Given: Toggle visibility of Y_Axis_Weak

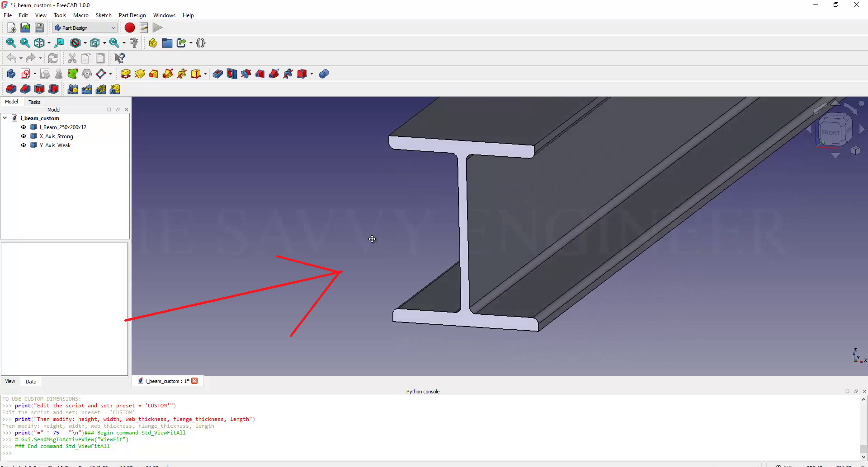Looking at the screenshot, I should coord(24,145).
